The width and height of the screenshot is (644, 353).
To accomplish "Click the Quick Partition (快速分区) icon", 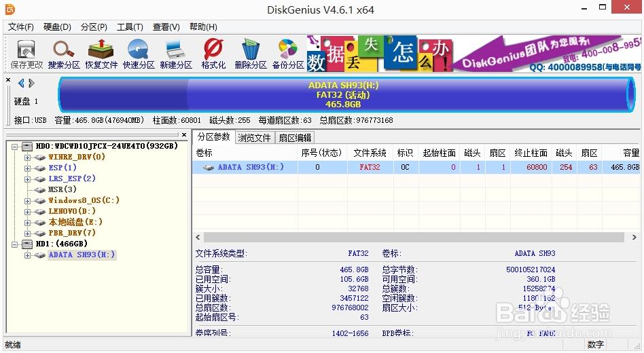I will click(139, 54).
